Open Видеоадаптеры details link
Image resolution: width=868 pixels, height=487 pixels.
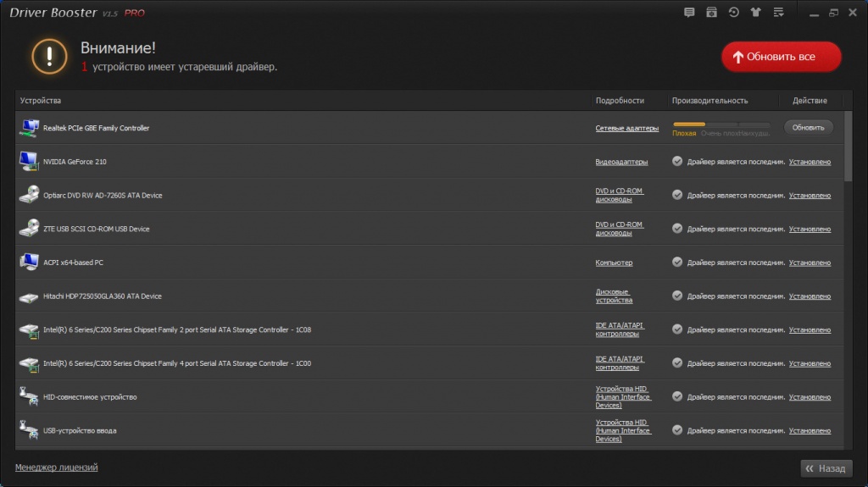click(621, 162)
